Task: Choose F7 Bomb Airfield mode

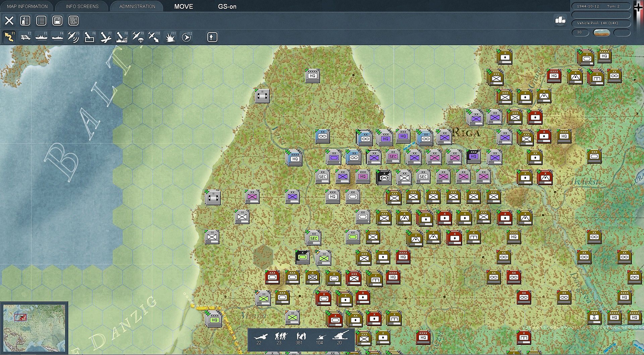Action: tap(105, 37)
